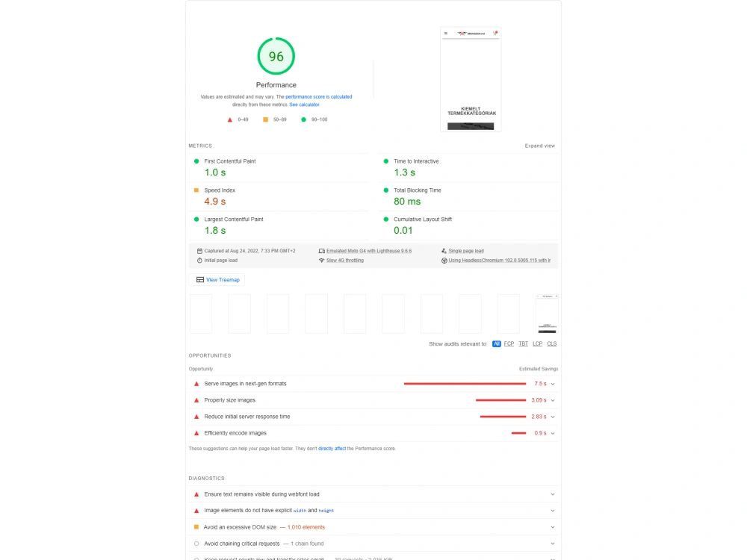The height and width of the screenshot is (560, 747).
Task: Click the 3.09 s savings bar
Action: [x=500, y=400]
